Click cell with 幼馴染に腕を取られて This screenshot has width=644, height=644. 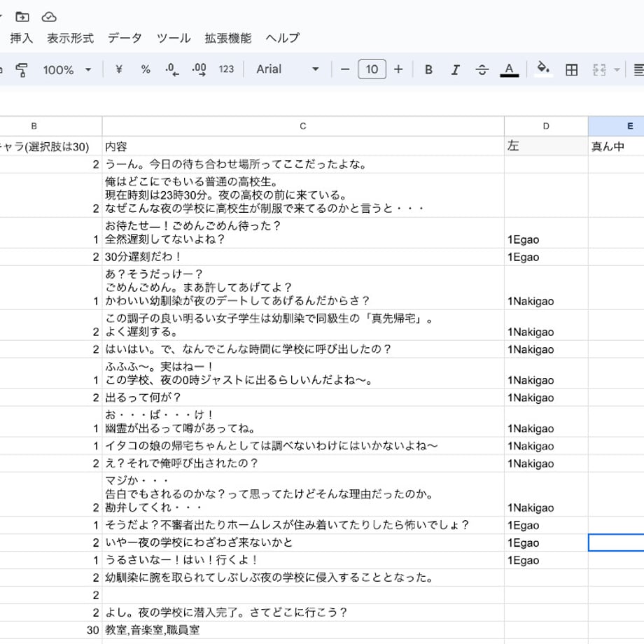pyautogui.click(x=303, y=577)
